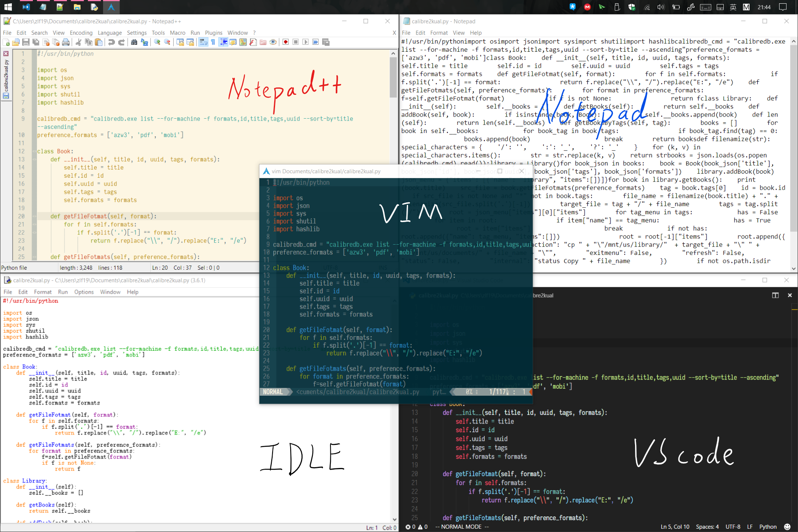Collapse the class Book fold marker
The image size is (798, 532).
(34, 151)
